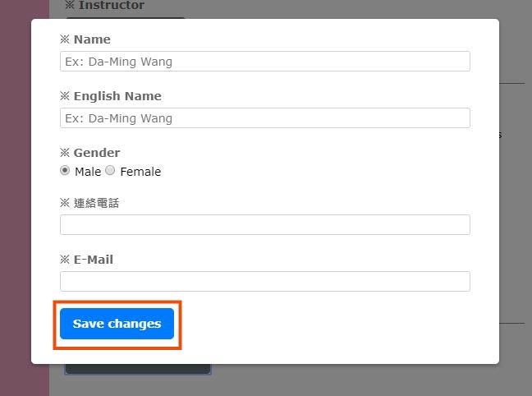This screenshot has height=396, width=532.
Task: Click the dark button below the dialog
Action: pos(138,369)
